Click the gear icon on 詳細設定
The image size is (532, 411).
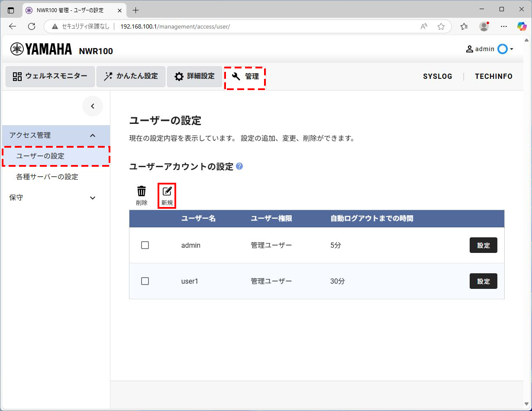pos(178,76)
